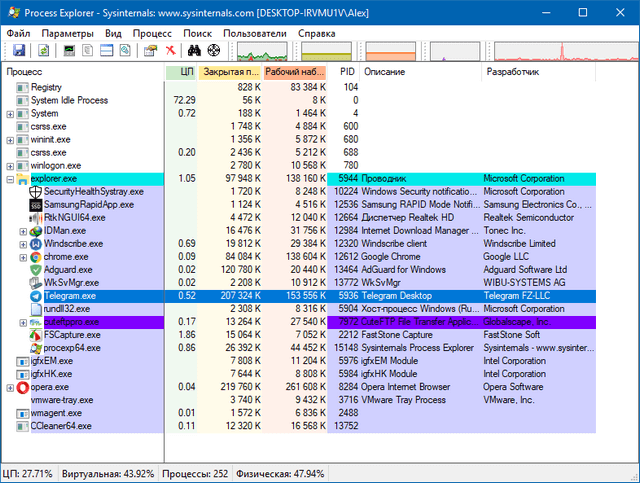The width and height of the screenshot is (640, 483).
Task: Expand the chrome.exe process node
Action: click(23, 257)
